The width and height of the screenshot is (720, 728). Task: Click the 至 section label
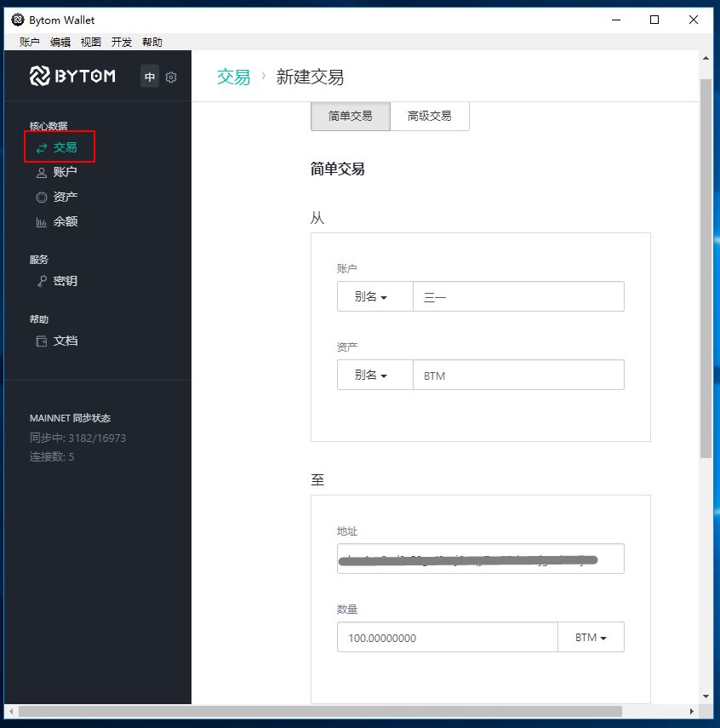(x=317, y=479)
